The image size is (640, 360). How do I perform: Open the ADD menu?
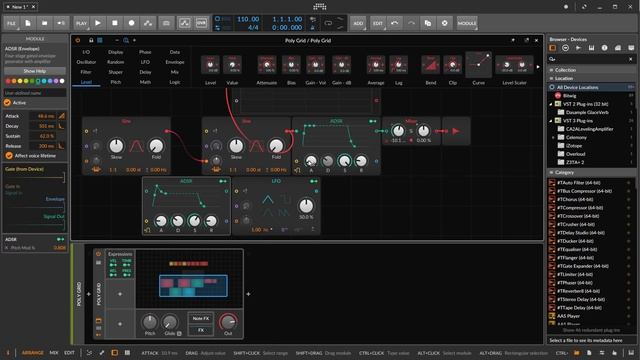click(358, 23)
